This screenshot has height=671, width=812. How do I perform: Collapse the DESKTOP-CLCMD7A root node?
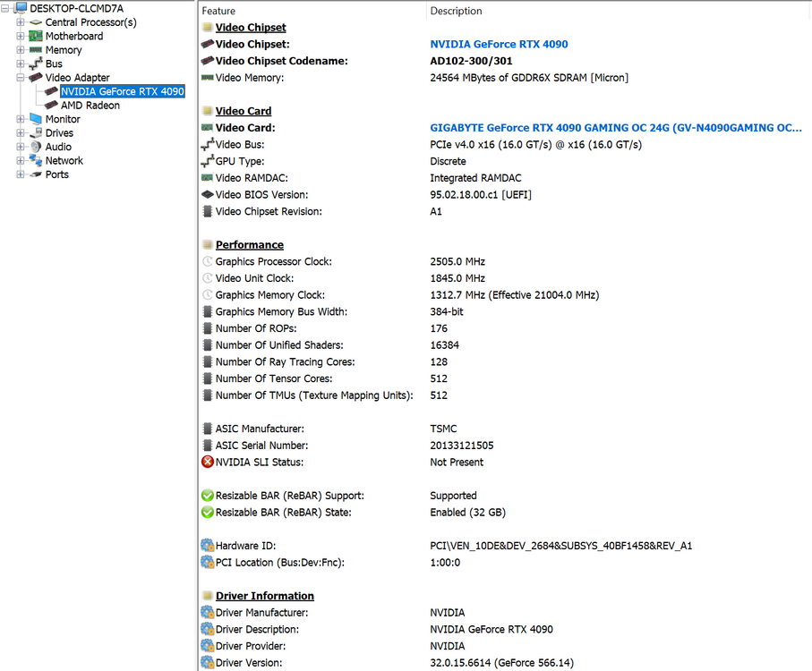5,8
